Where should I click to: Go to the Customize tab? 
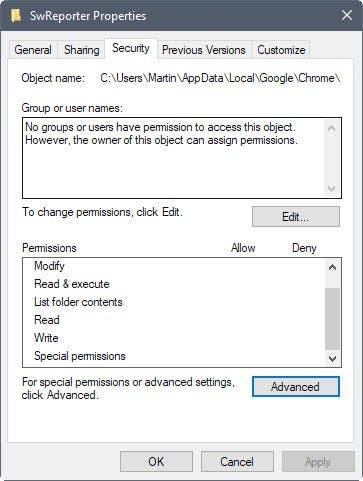pos(281,50)
